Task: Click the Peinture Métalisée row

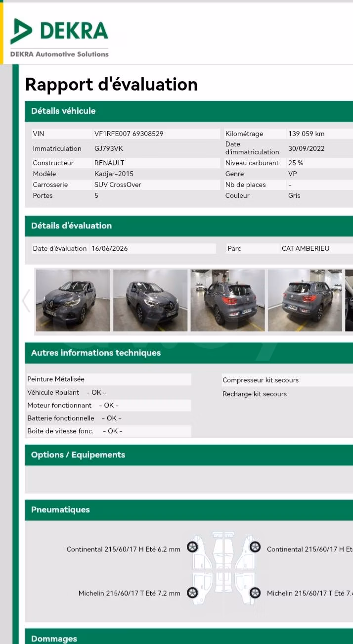Action: click(108, 379)
